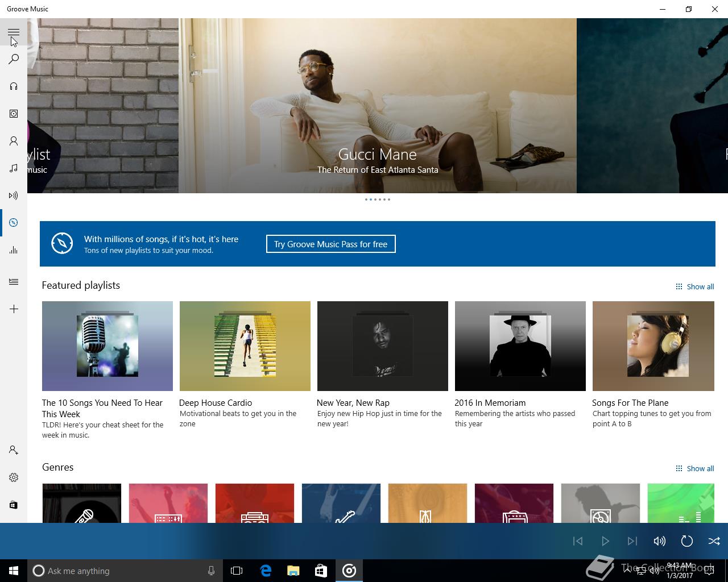Open Task View on the taskbar

[x=237, y=571]
